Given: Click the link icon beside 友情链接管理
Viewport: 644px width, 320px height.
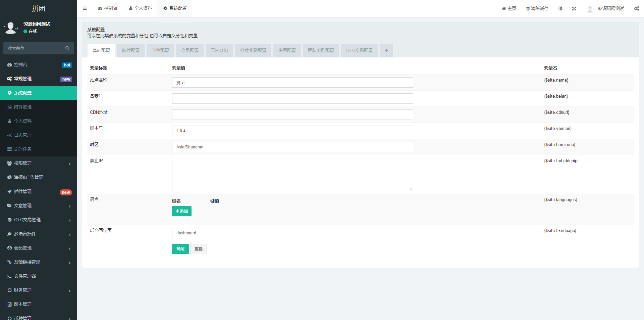Looking at the screenshot, I should pyautogui.click(x=9, y=262).
